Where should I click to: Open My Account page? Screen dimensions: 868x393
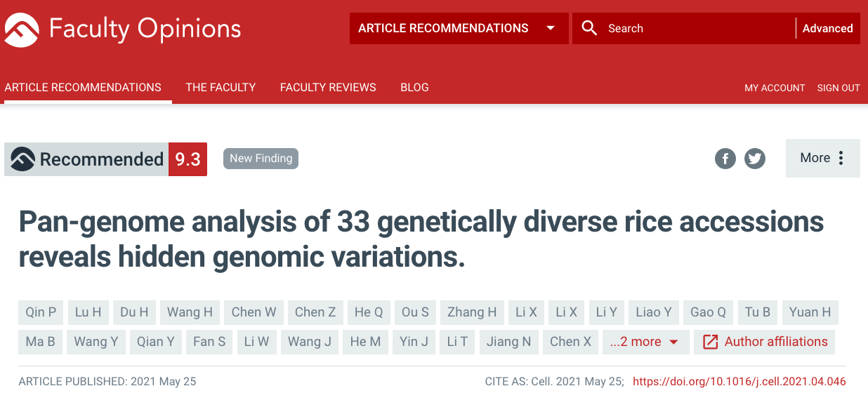click(775, 88)
